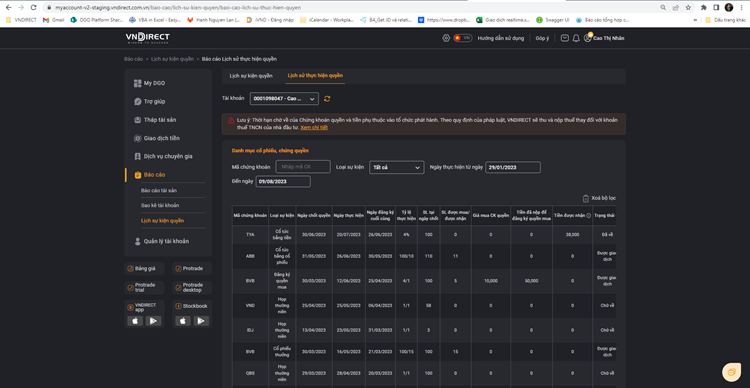Click the TYA stock code cell
The image size is (750, 388).
[x=250, y=234]
